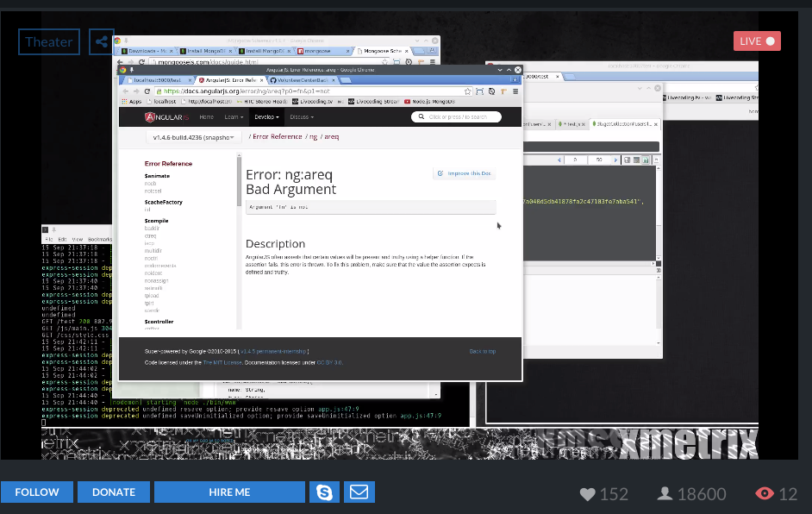Click the heart likes icon

[x=587, y=494]
